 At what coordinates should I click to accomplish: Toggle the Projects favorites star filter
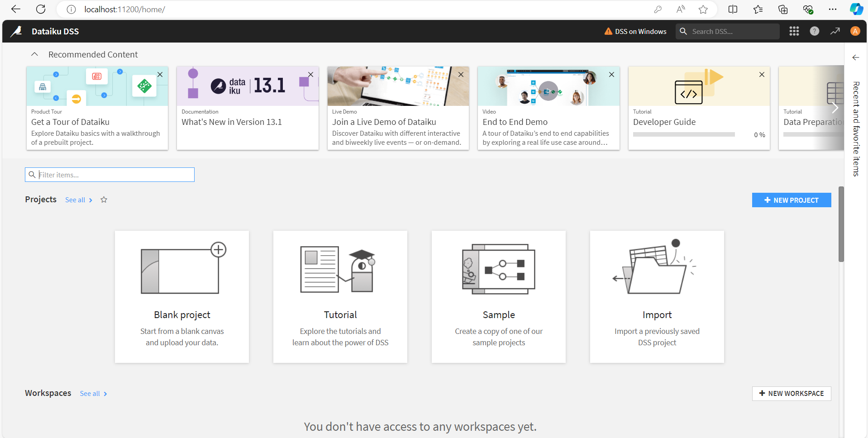click(104, 200)
